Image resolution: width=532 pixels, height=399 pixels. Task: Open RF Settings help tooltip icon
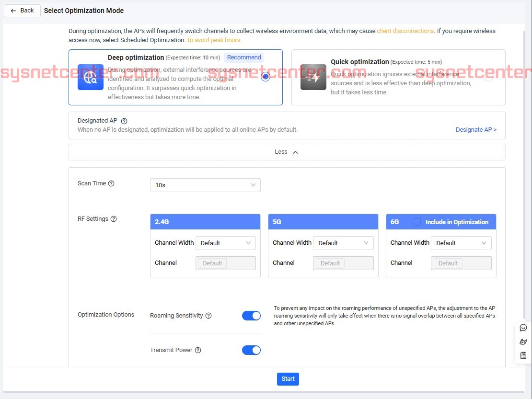click(114, 219)
